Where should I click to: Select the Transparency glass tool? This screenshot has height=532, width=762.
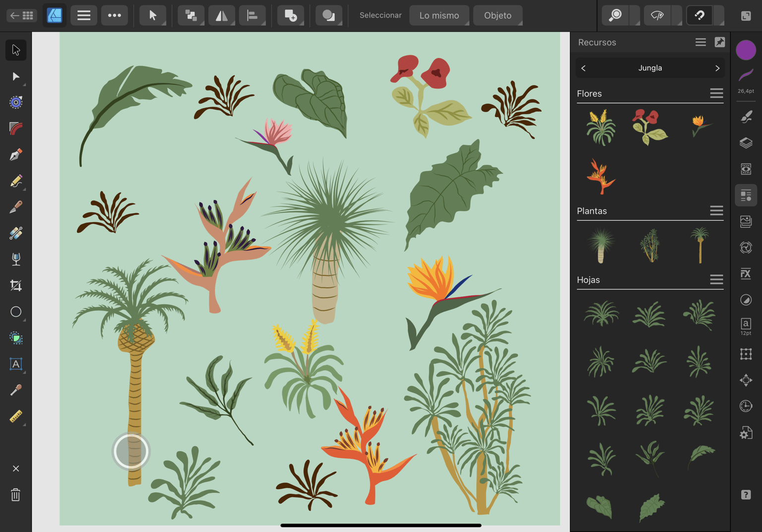click(x=16, y=260)
